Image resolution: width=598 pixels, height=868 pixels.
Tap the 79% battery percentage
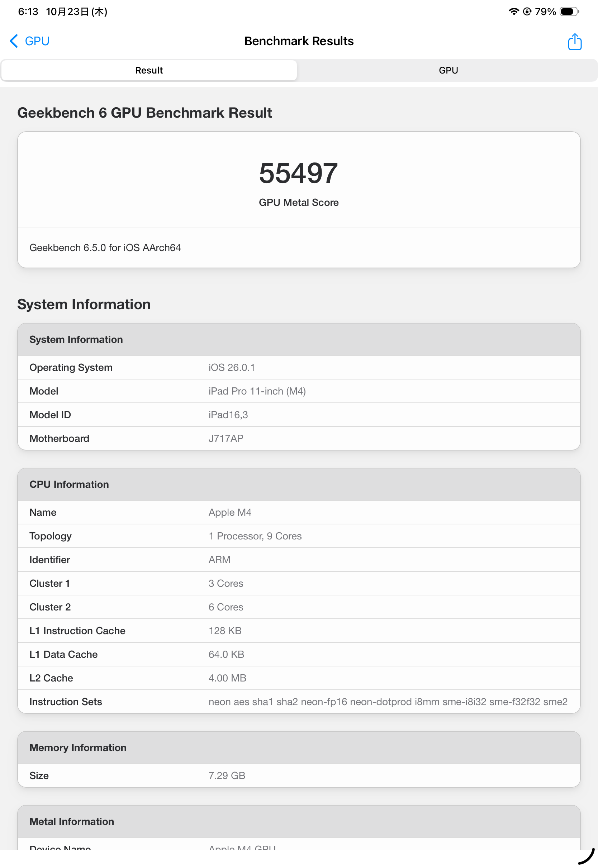(x=545, y=11)
